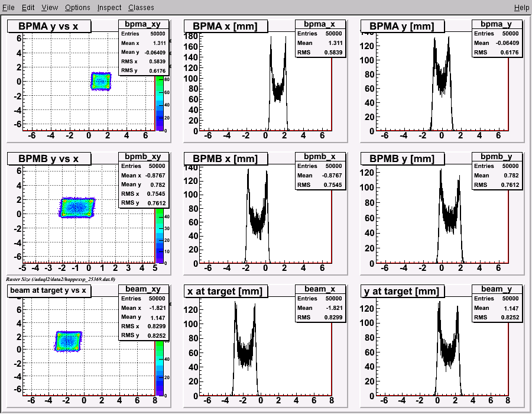Click the beam_x statistics box header

point(320,289)
